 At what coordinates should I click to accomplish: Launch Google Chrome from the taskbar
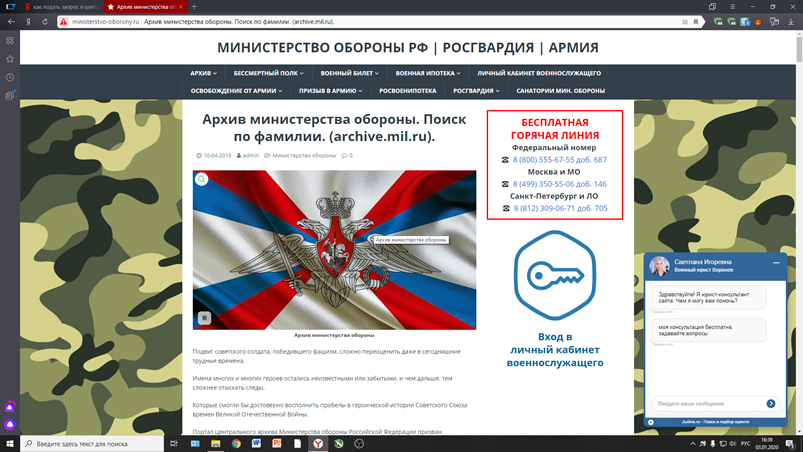coord(236,444)
